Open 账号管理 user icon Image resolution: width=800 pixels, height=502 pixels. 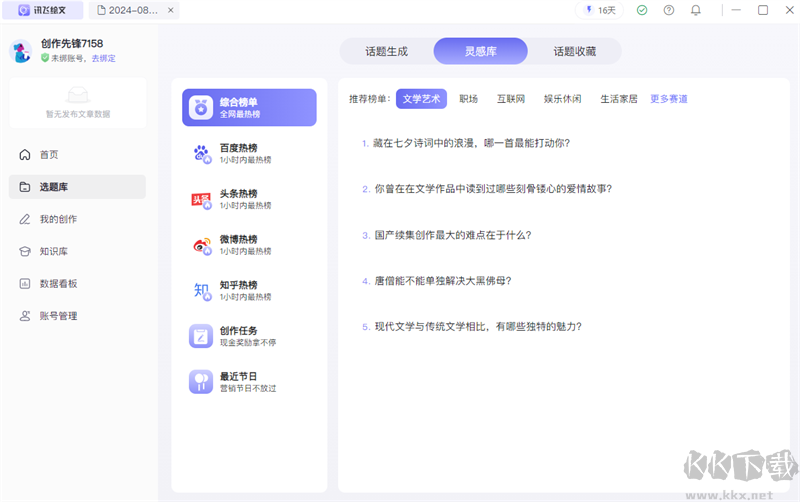click(25, 315)
